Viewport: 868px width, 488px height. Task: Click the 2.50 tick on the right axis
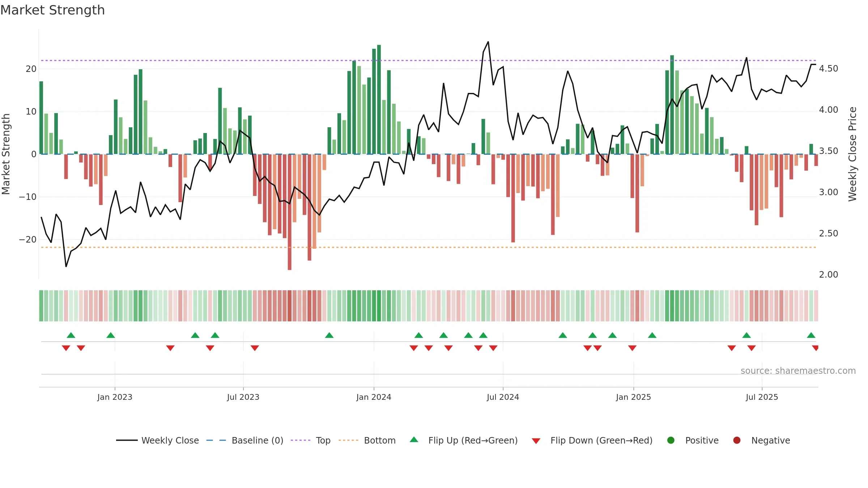(x=829, y=233)
